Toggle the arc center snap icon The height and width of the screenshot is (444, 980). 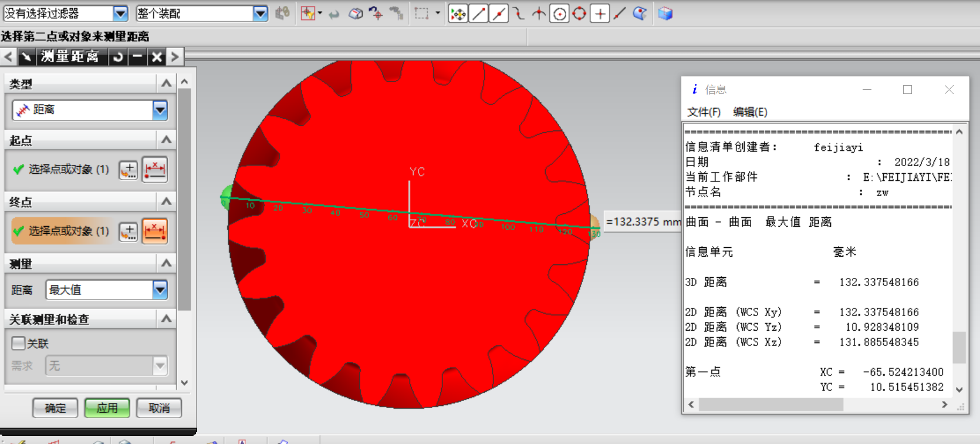(559, 14)
